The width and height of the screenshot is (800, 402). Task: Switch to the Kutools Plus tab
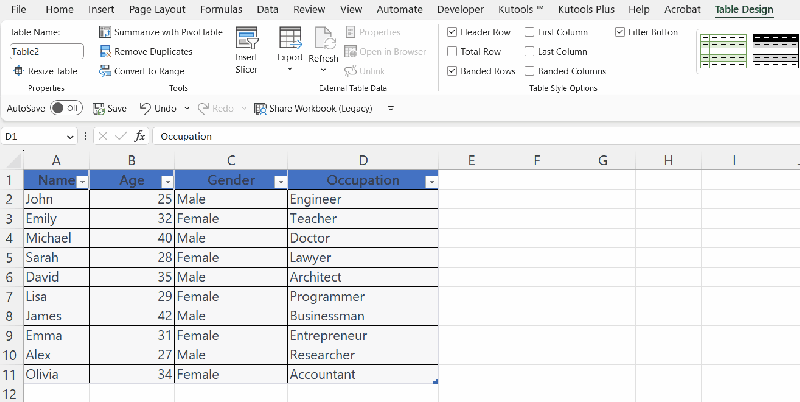(586, 9)
